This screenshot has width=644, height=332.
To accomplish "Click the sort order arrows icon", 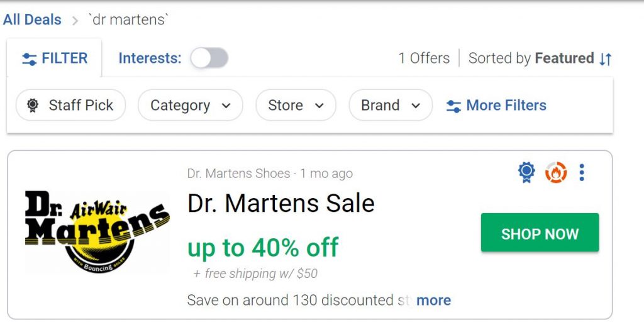I will pyautogui.click(x=605, y=58).
